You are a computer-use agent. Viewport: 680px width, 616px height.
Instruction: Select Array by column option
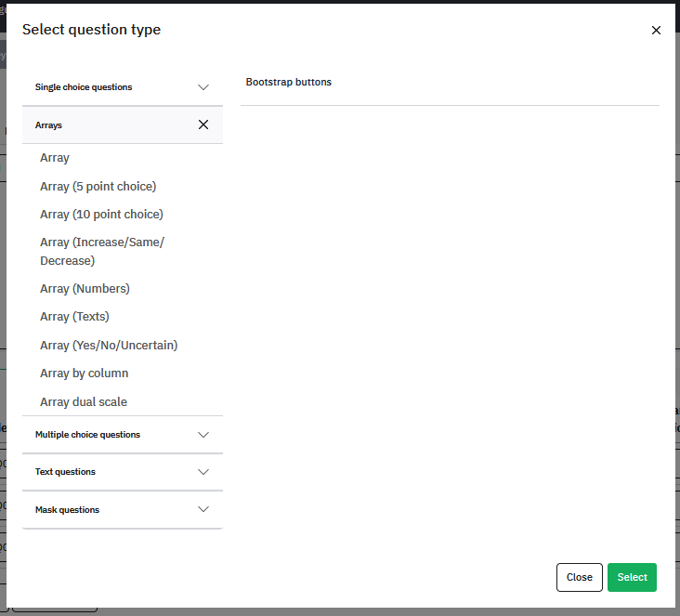(x=85, y=374)
